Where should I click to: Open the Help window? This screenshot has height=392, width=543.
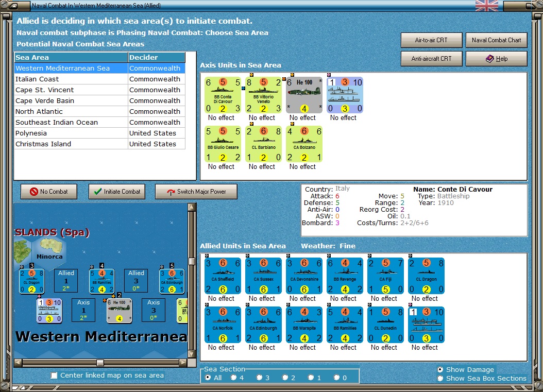[496, 59]
